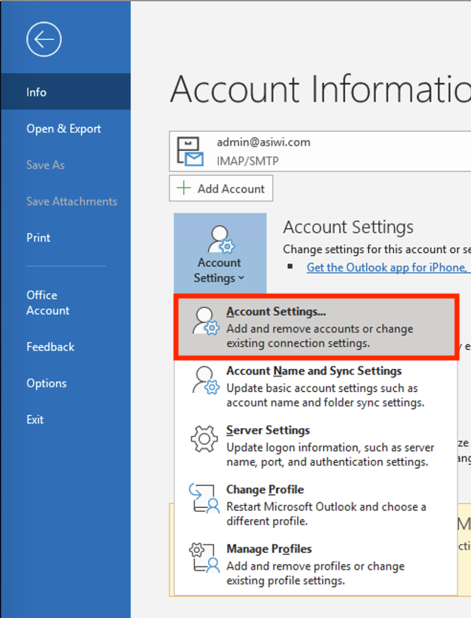
Task: Select Save As in the sidebar
Action: [x=65, y=165]
